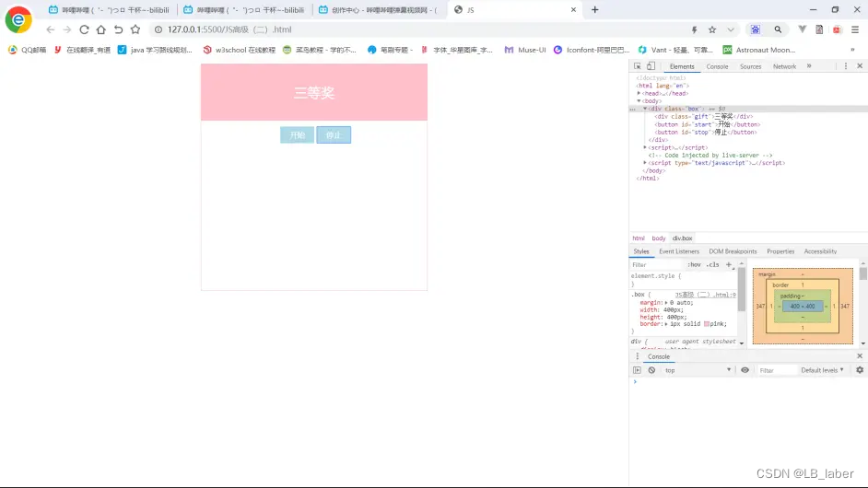Open the Event Listeners tab

679,251
